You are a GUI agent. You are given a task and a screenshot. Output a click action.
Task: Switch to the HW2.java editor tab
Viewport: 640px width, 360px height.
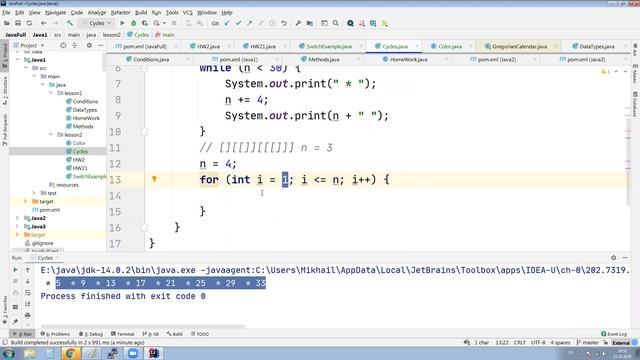click(208, 46)
